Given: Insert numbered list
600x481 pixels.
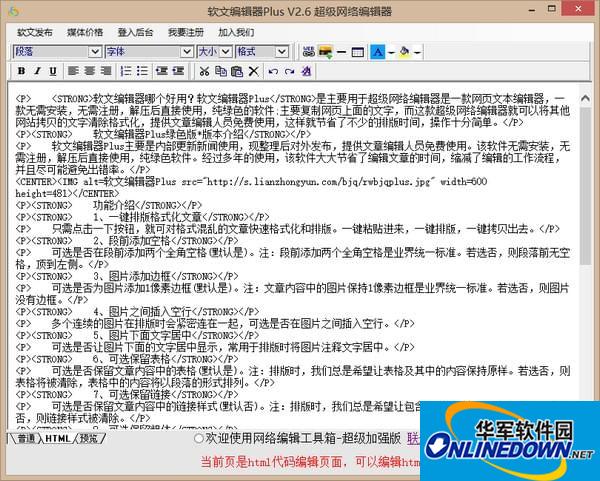Looking at the screenshot, I should 126,71.
